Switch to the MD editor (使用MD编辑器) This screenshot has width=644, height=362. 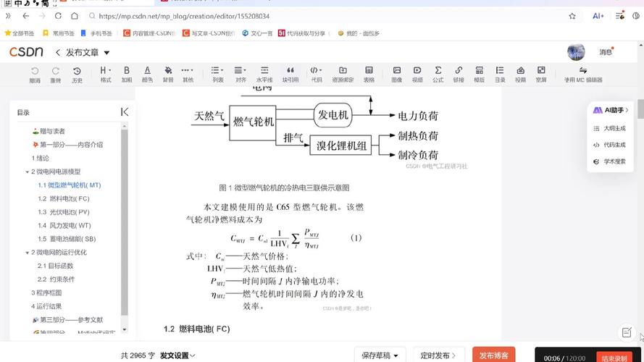click(x=583, y=75)
